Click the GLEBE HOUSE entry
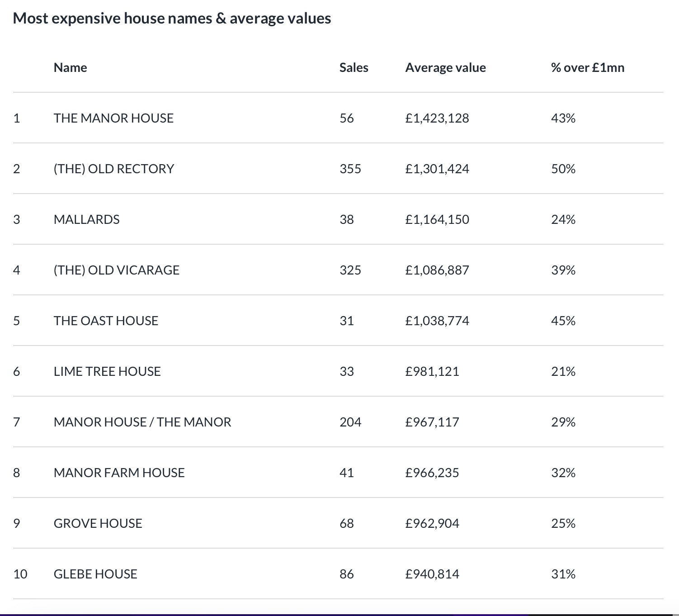 [x=95, y=574]
